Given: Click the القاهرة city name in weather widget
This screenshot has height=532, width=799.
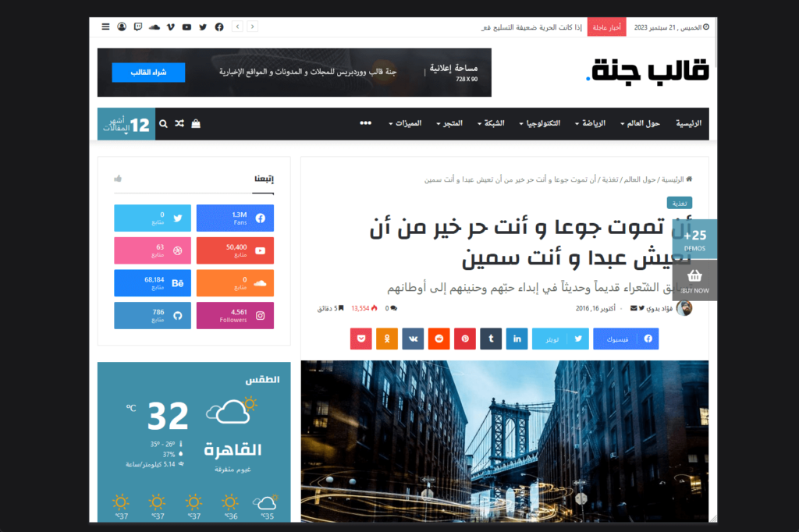Looking at the screenshot, I should (233, 450).
